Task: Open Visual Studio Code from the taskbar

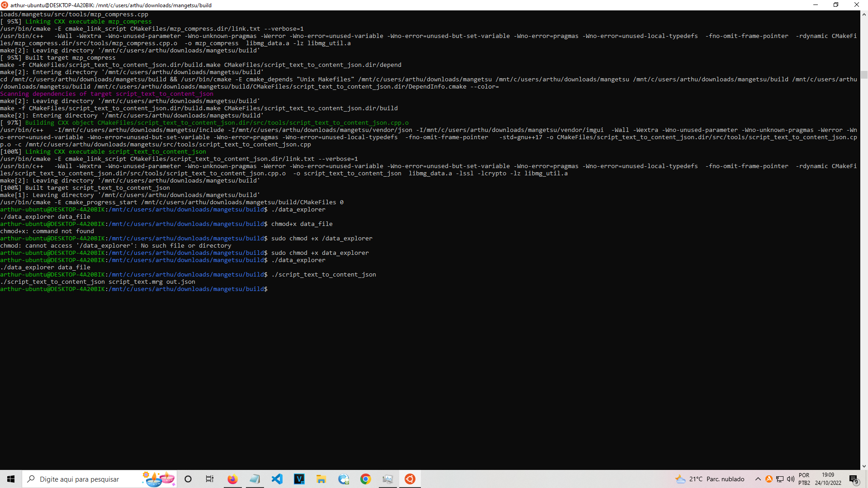Action: pyautogui.click(x=277, y=479)
